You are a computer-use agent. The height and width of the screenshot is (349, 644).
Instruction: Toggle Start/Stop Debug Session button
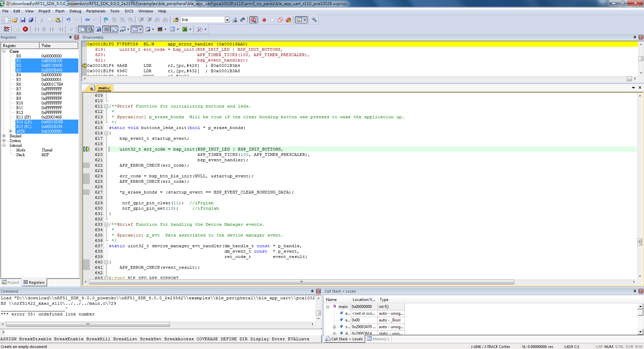pos(253,20)
